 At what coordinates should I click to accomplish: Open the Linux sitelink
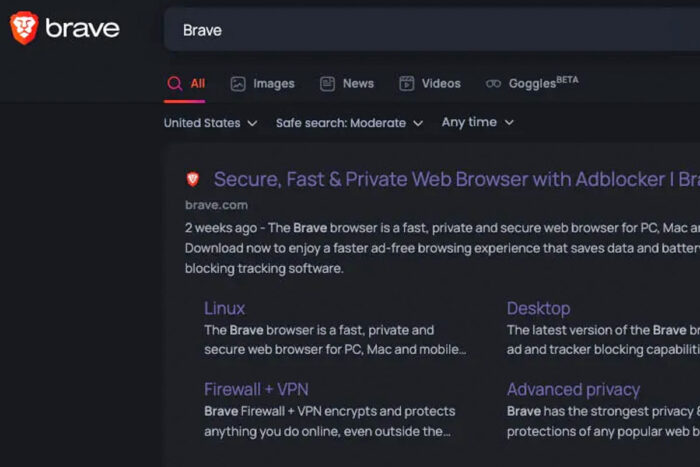(225, 309)
